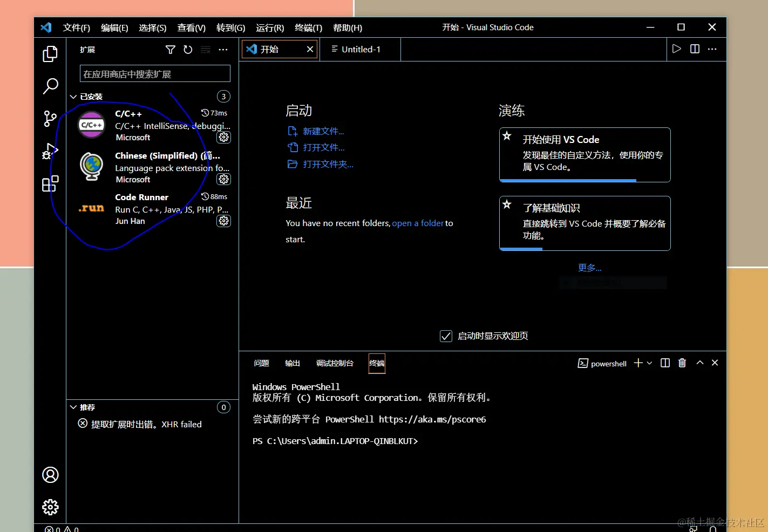
Task: Kill terminal with trash icon
Action: [682, 363]
